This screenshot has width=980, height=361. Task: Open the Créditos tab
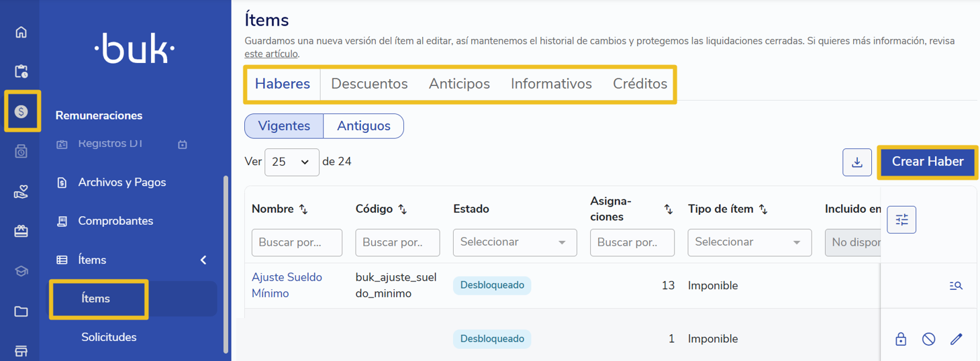pyautogui.click(x=640, y=84)
